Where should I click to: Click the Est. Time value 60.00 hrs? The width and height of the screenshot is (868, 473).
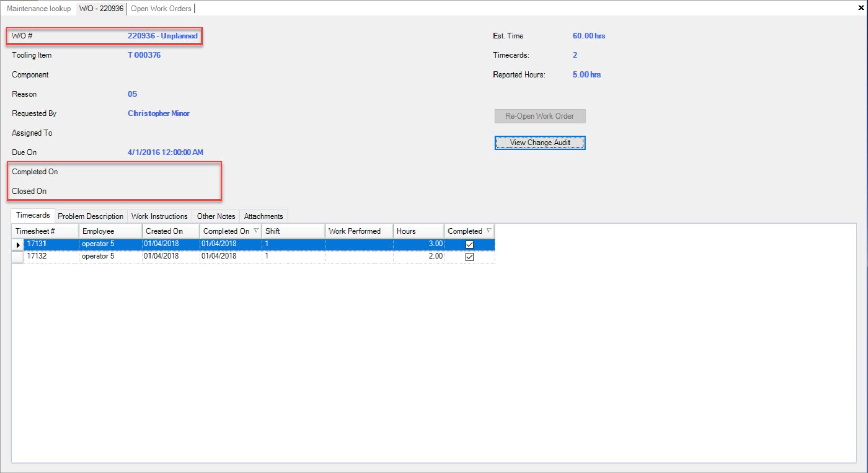[x=589, y=36]
